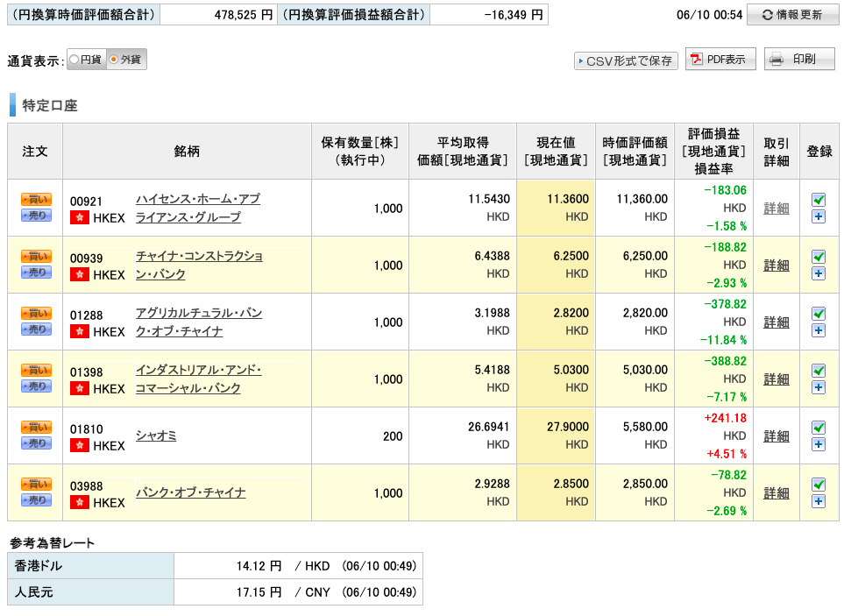Click the green check register icon for 01288
This screenshot has height=616, width=851.
click(x=819, y=314)
